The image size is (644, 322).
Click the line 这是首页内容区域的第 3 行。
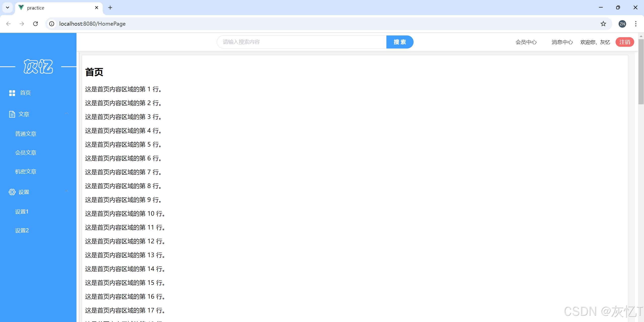[123, 117]
